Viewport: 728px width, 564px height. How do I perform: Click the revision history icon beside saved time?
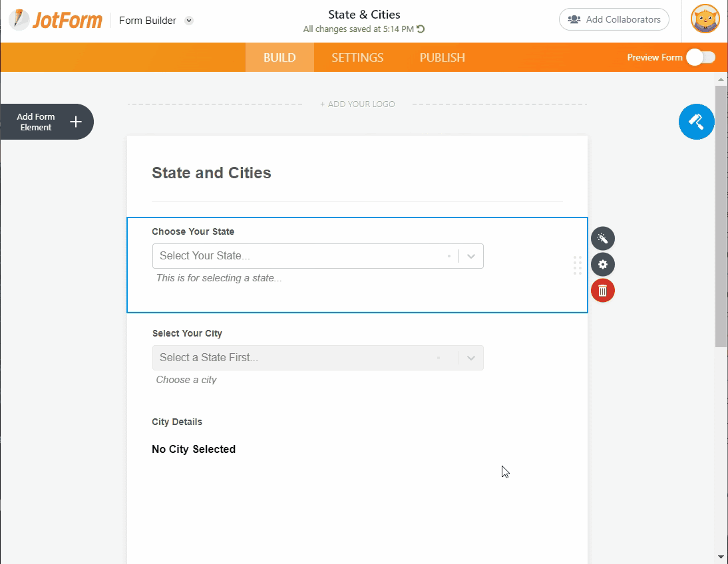click(421, 29)
